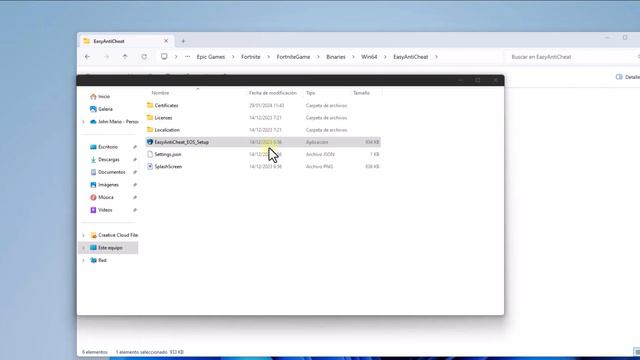Go up one folder level arrow
The width and height of the screenshot is (640, 360).
tap(125, 57)
